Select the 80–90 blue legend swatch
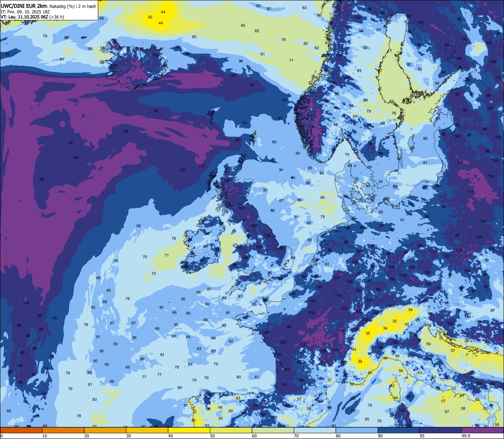 click(x=357, y=430)
